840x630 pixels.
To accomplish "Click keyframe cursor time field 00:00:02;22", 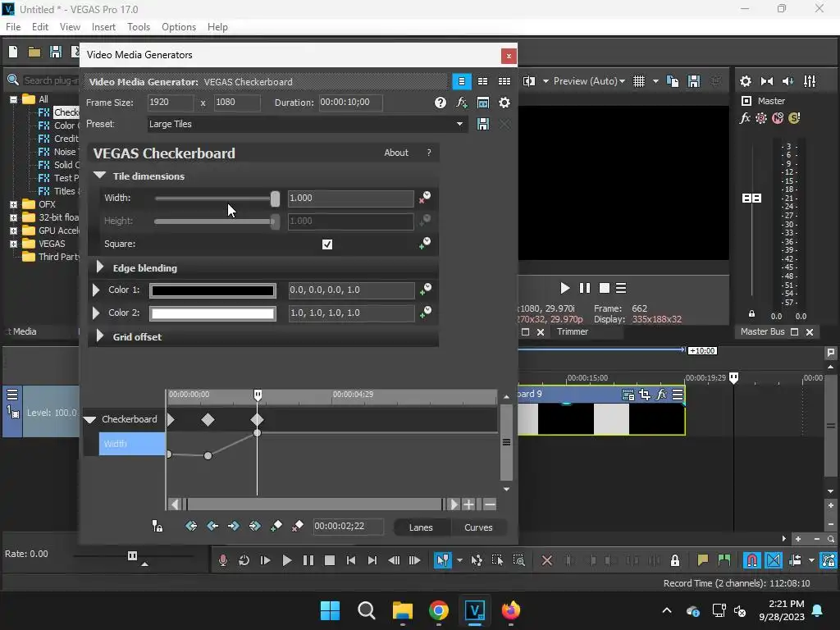I will click(x=348, y=526).
